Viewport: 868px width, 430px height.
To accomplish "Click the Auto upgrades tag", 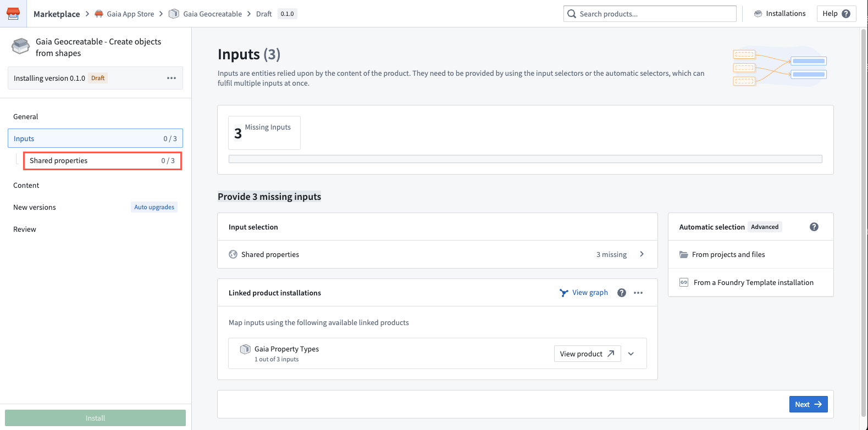I will point(154,207).
